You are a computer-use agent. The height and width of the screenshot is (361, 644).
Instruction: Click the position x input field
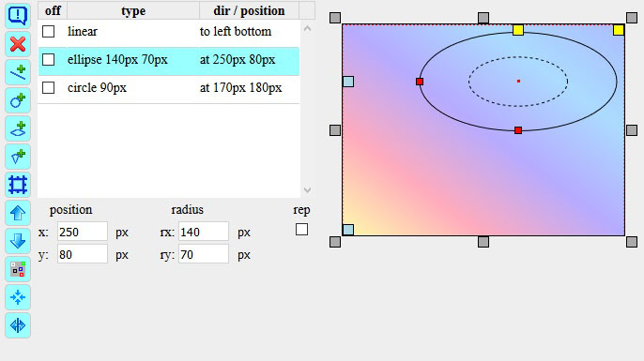(83, 232)
